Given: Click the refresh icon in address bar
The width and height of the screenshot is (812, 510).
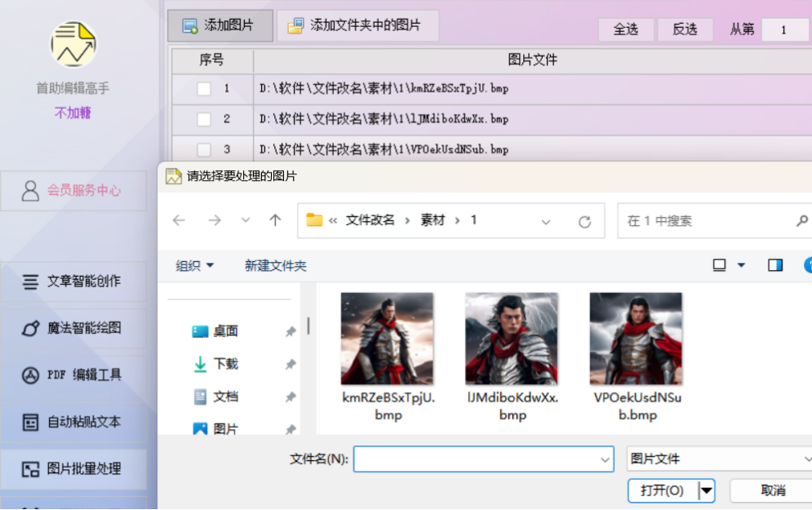Looking at the screenshot, I should pos(584,222).
